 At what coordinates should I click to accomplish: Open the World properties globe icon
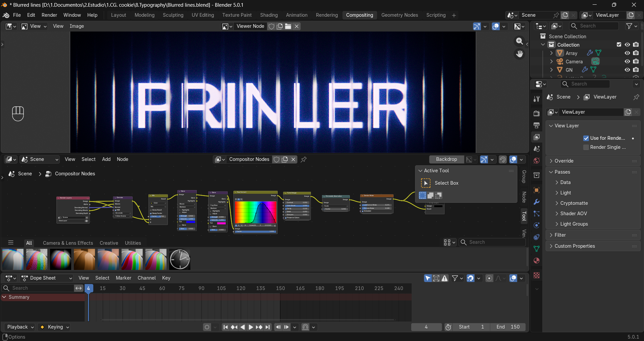coord(537,161)
